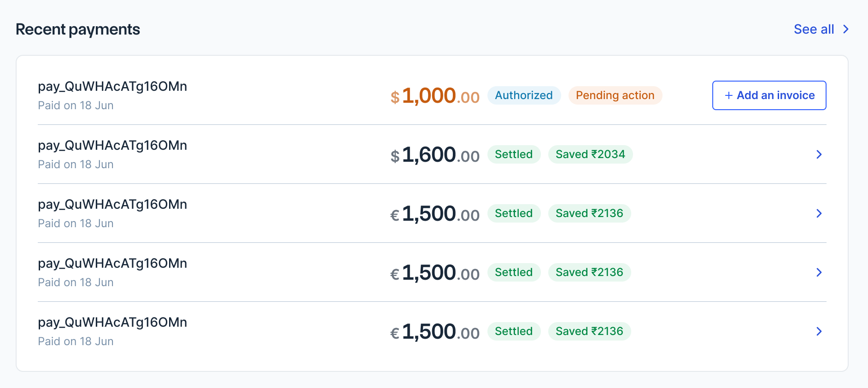Click the Settled badge on the final payment
The height and width of the screenshot is (388, 868).
[x=514, y=331]
